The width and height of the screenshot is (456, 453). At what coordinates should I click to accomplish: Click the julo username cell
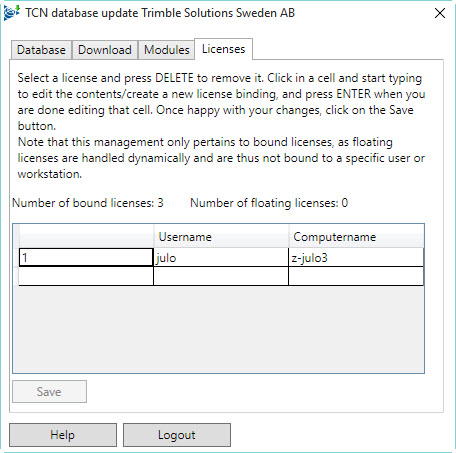pyautogui.click(x=221, y=257)
